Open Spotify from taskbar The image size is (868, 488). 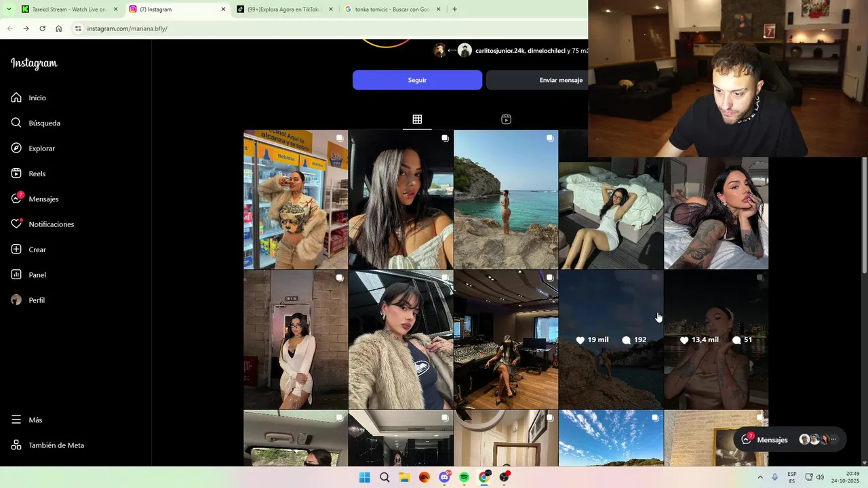click(464, 477)
